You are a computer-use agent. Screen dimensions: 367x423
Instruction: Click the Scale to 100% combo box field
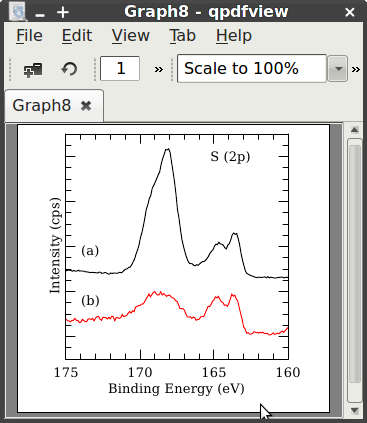click(x=252, y=68)
